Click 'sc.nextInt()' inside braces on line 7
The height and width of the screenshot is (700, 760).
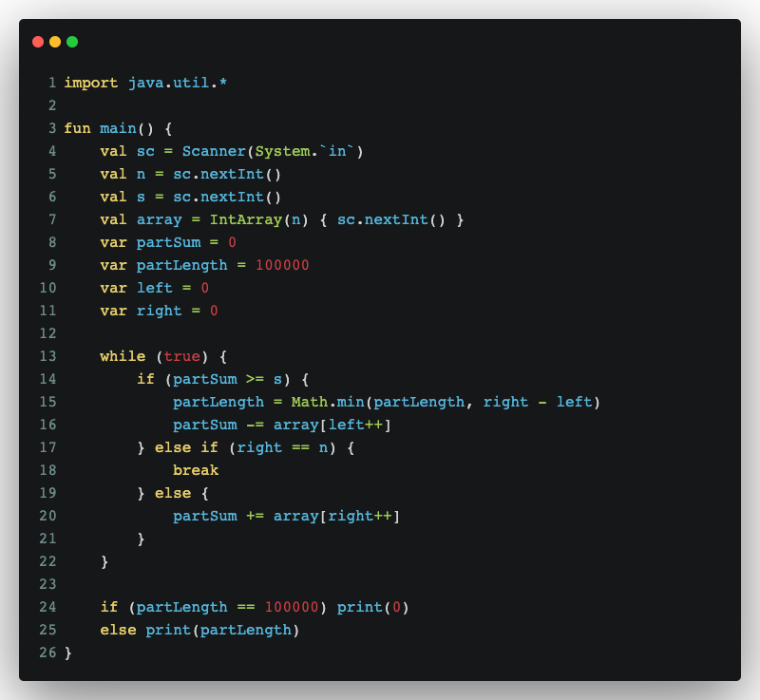click(x=391, y=219)
